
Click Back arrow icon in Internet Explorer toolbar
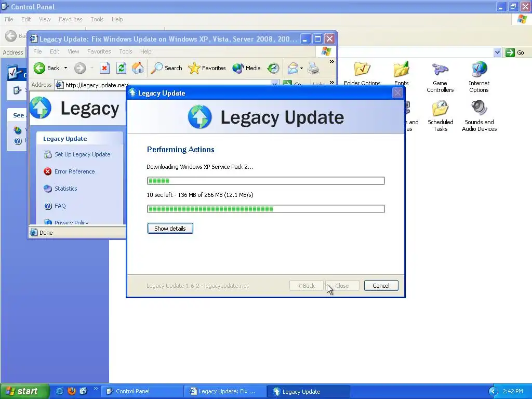click(x=39, y=68)
